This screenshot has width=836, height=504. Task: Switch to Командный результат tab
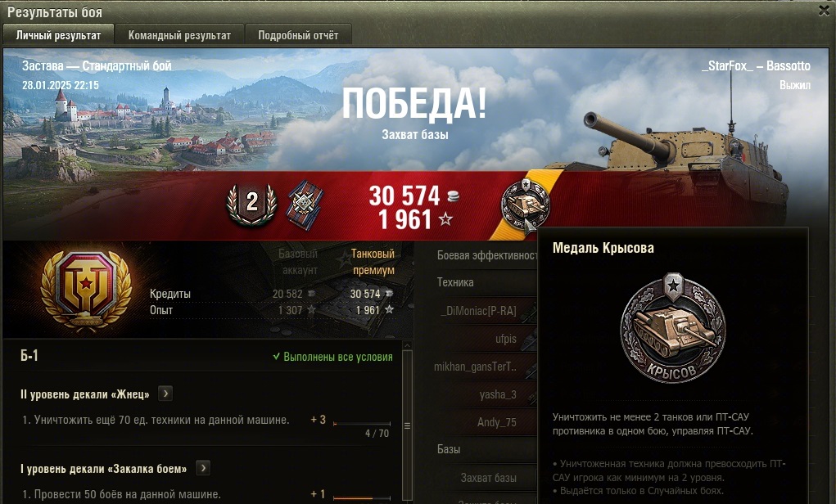point(179,35)
